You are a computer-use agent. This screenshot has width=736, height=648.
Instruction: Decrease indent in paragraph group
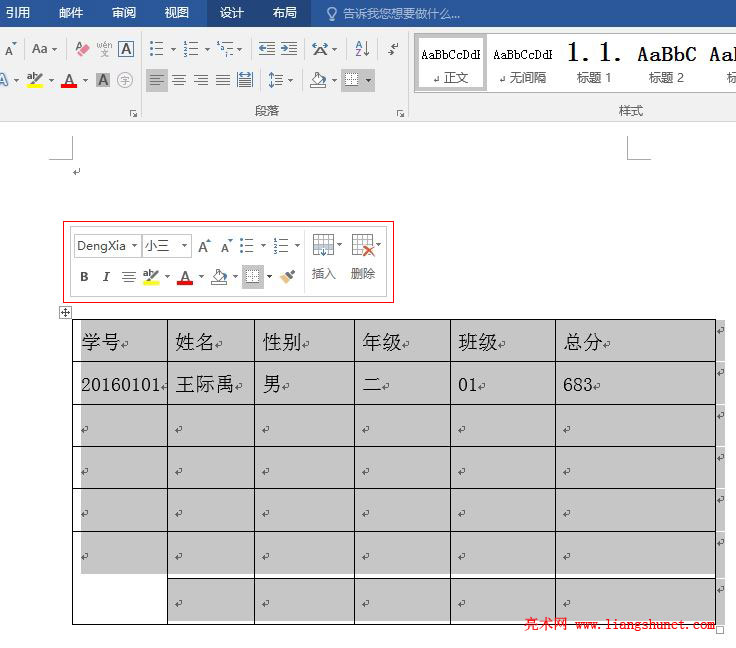click(x=267, y=48)
